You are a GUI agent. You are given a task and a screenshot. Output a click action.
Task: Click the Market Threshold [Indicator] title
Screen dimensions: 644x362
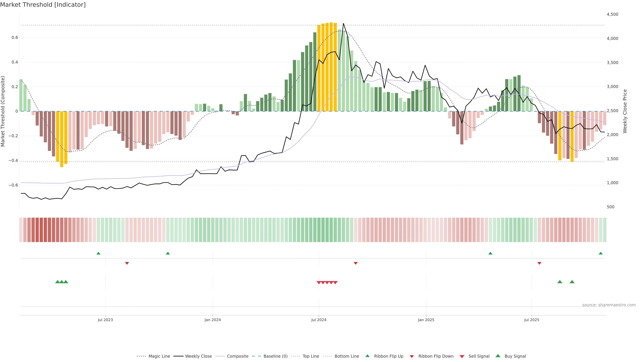click(x=43, y=5)
